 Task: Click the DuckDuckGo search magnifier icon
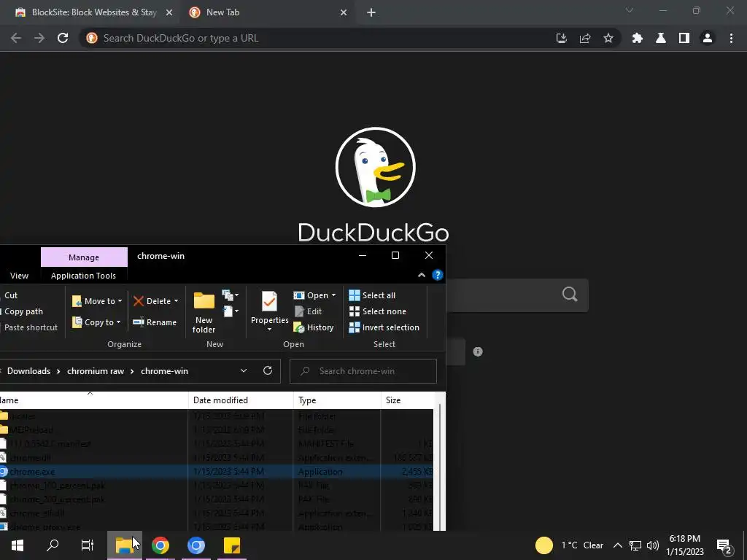pos(570,295)
